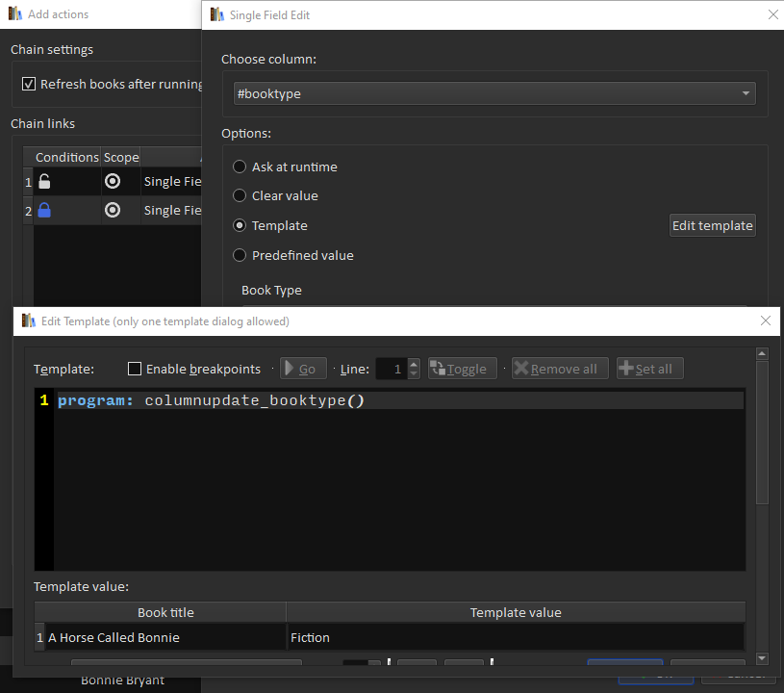Click the Remove all breakpoints button
The width and height of the screenshot is (784, 693).
point(560,369)
